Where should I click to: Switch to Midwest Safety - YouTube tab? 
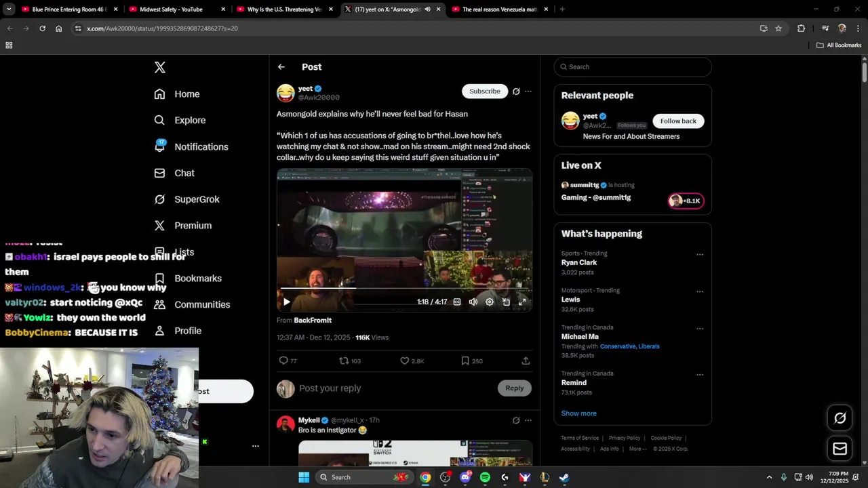tap(176, 9)
